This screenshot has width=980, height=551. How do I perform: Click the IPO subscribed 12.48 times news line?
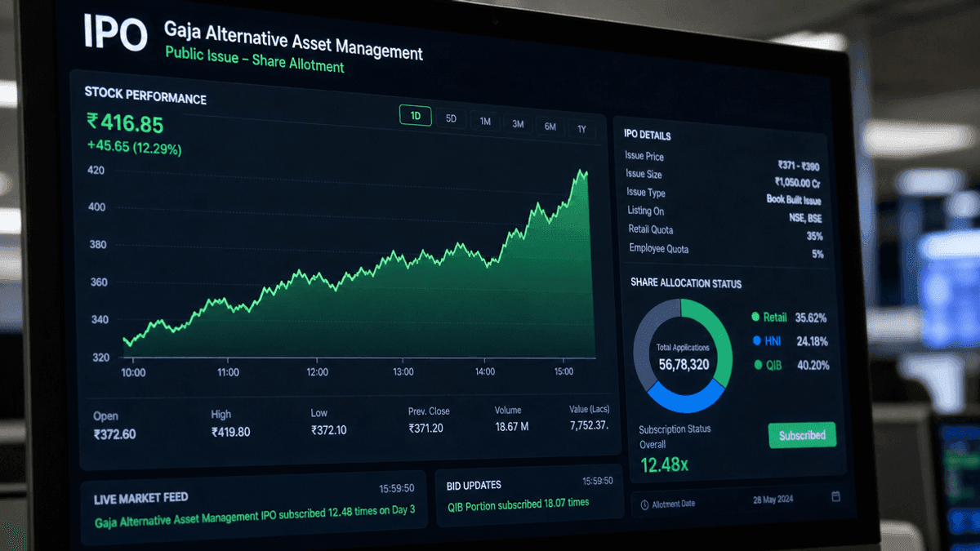tap(255, 516)
